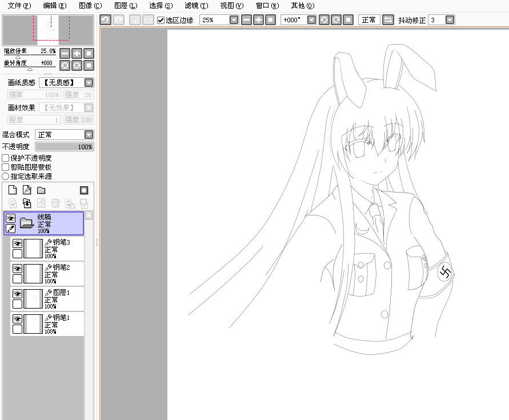Click navigator panel reset-rotation square button

pos(89,65)
